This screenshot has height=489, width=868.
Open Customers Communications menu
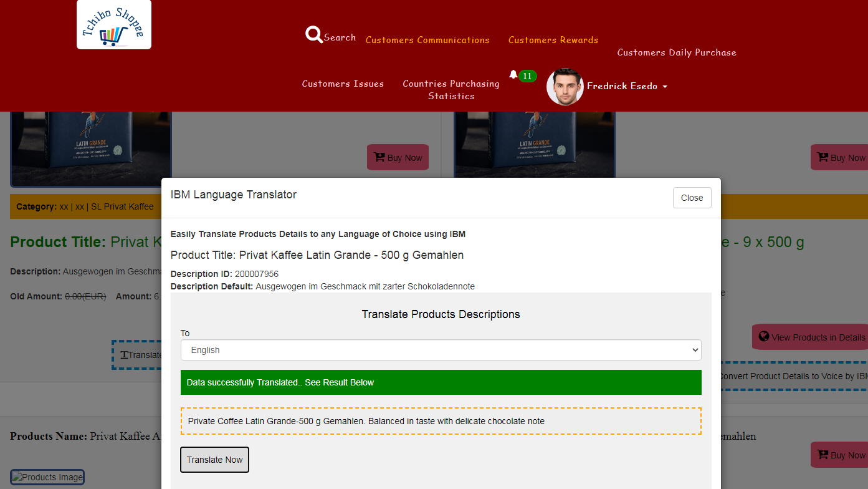click(x=427, y=40)
